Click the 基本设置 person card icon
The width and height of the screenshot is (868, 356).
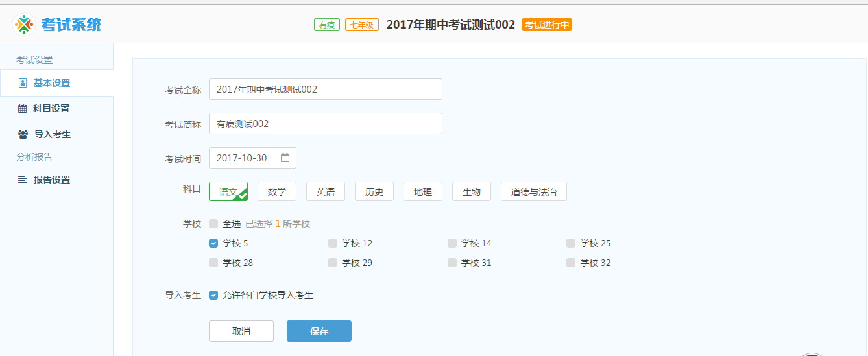[x=23, y=83]
